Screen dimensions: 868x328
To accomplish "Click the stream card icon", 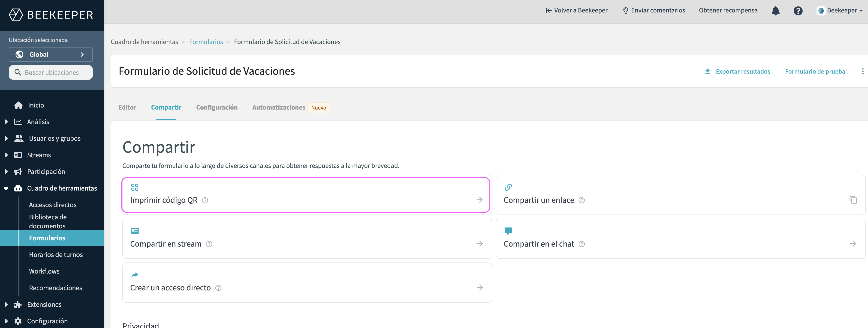I will click(135, 231).
